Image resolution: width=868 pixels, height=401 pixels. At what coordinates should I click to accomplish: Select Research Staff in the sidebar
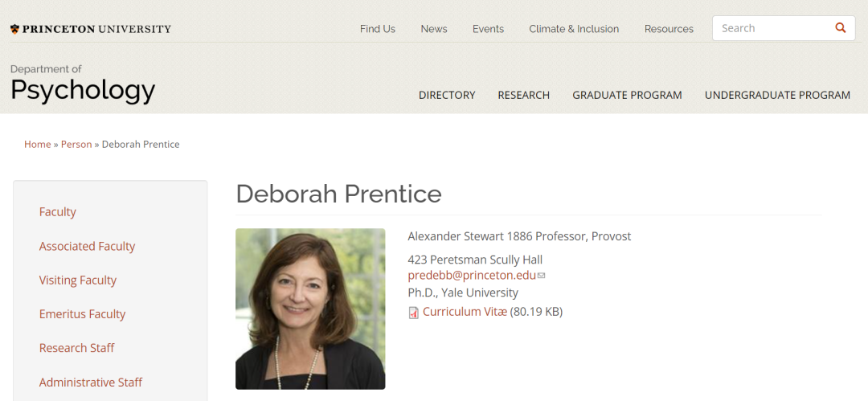77,348
